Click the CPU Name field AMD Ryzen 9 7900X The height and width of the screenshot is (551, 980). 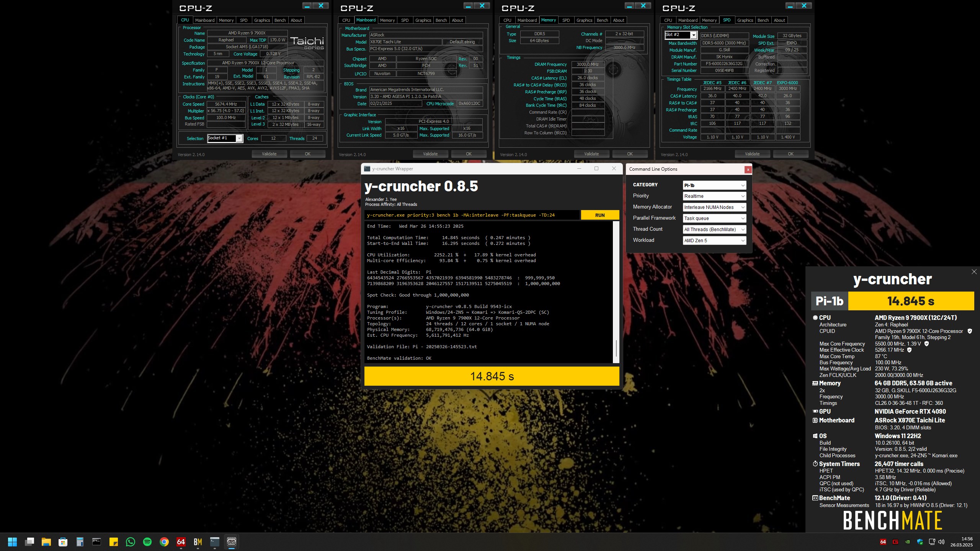[x=247, y=33]
